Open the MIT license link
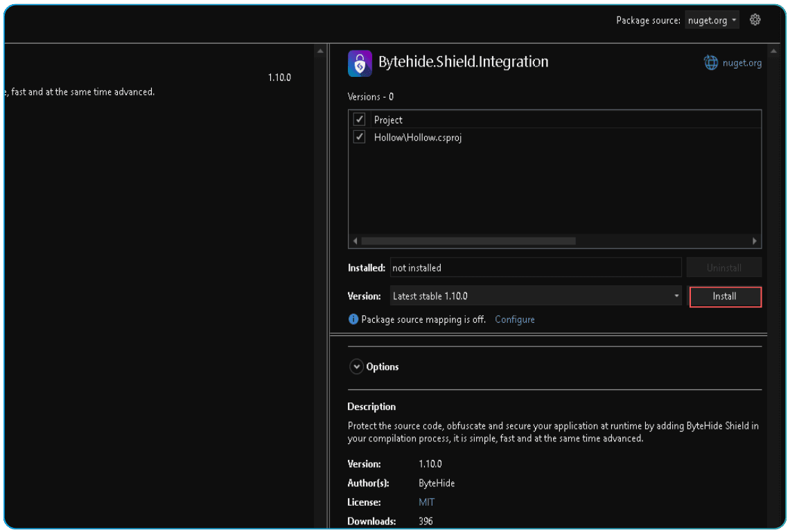The width and height of the screenshot is (790, 532). (426, 502)
